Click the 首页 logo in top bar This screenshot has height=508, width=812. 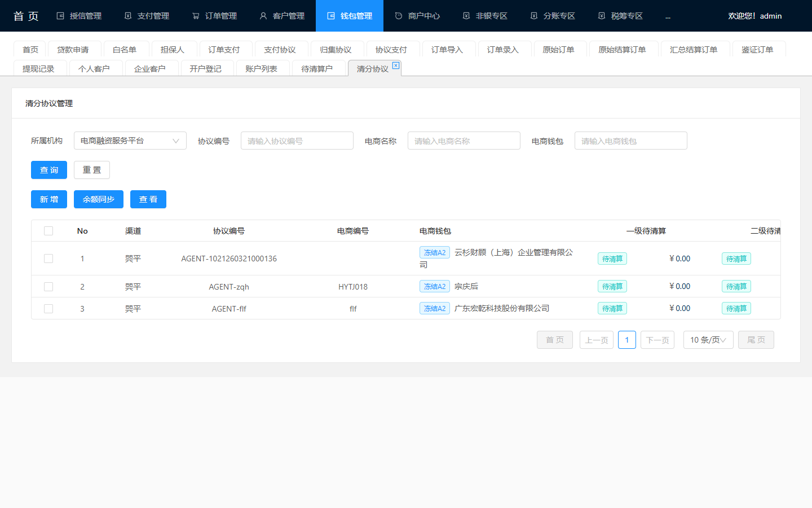26,16
